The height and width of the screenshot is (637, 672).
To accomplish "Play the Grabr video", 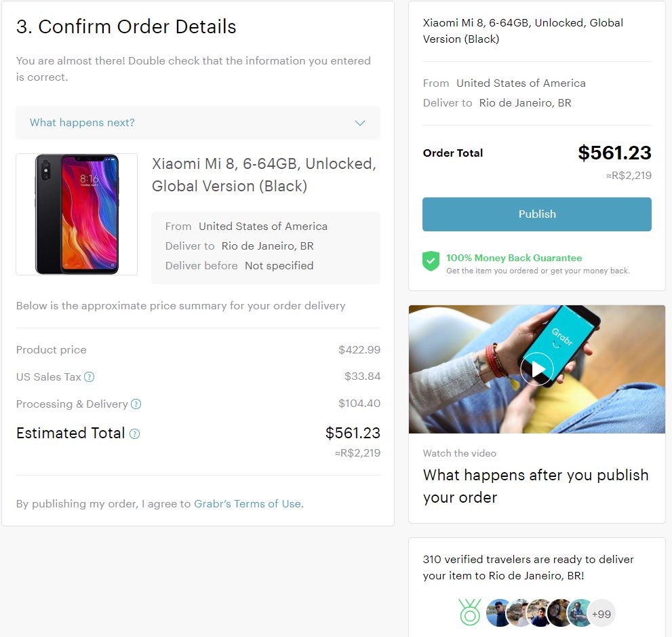I will pyautogui.click(x=537, y=369).
